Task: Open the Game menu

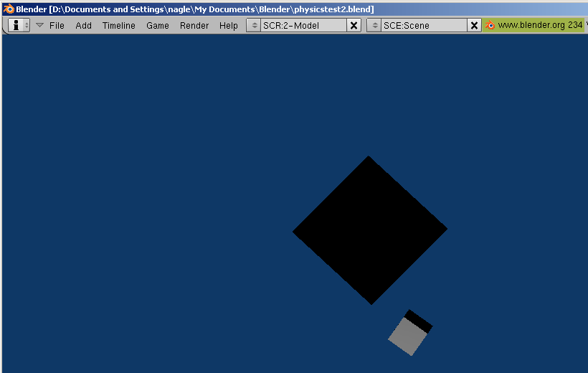Action: (158, 26)
